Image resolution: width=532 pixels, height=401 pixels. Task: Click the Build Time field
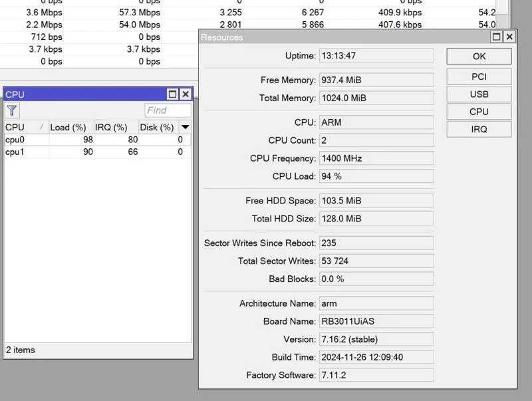click(376, 357)
